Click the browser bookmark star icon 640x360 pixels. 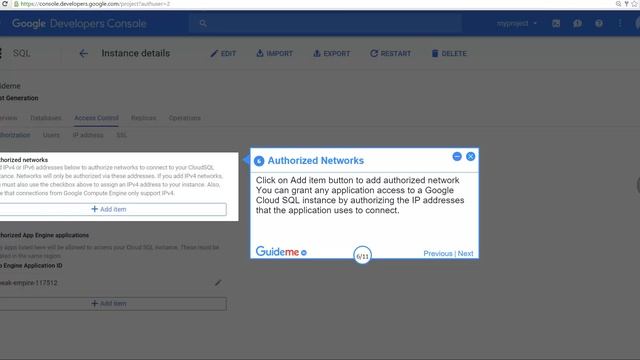pos(634,4)
